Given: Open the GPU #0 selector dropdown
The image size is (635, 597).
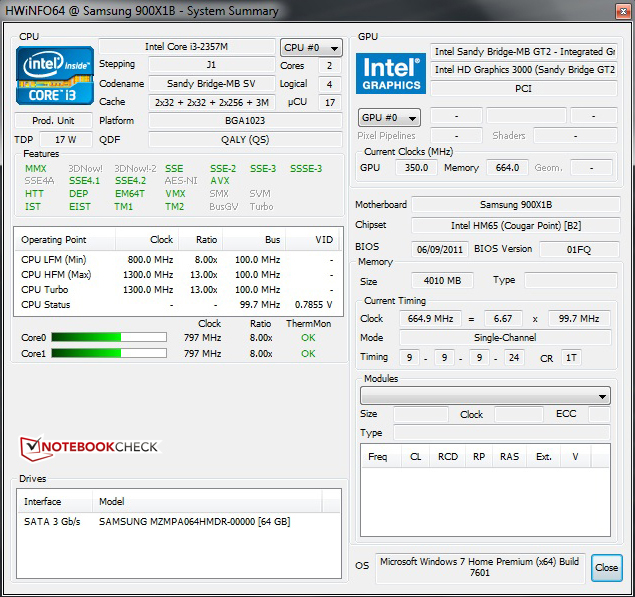Looking at the screenshot, I should click(389, 117).
